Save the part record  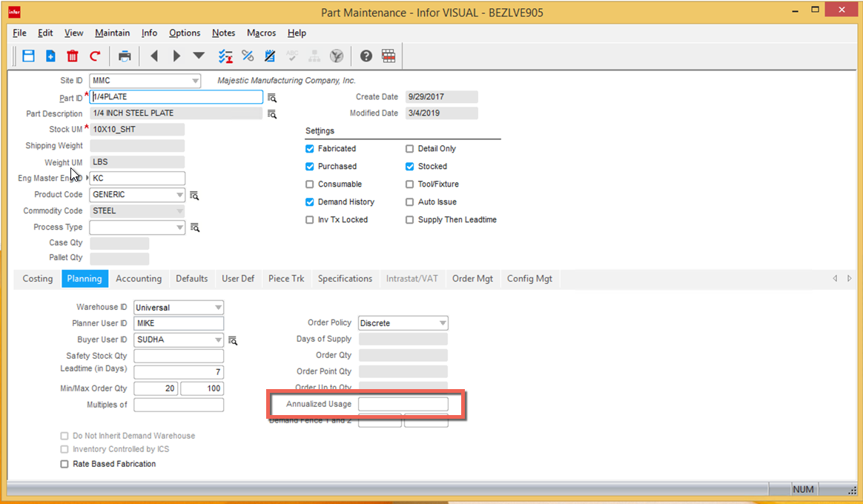(x=28, y=56)
